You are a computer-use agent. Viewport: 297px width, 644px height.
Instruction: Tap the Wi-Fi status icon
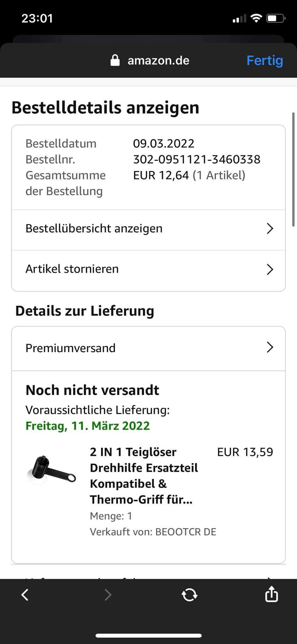point(256,19)
